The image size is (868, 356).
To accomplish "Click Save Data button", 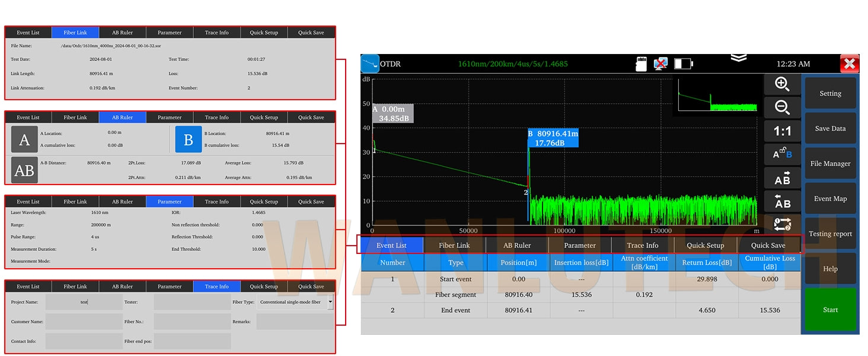I will (830, 128).
